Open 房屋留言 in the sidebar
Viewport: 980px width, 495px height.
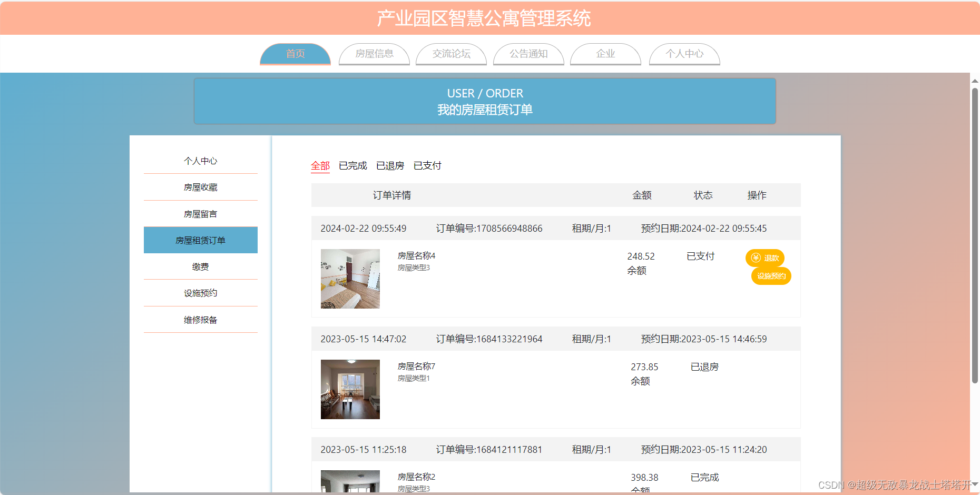[x=200, y=214]
